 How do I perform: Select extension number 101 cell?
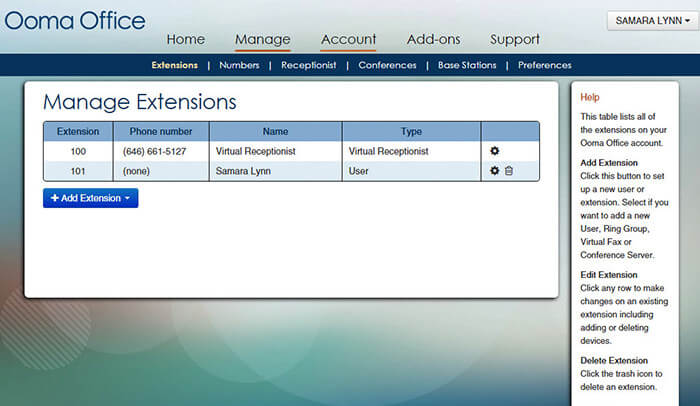pos(78,171)
